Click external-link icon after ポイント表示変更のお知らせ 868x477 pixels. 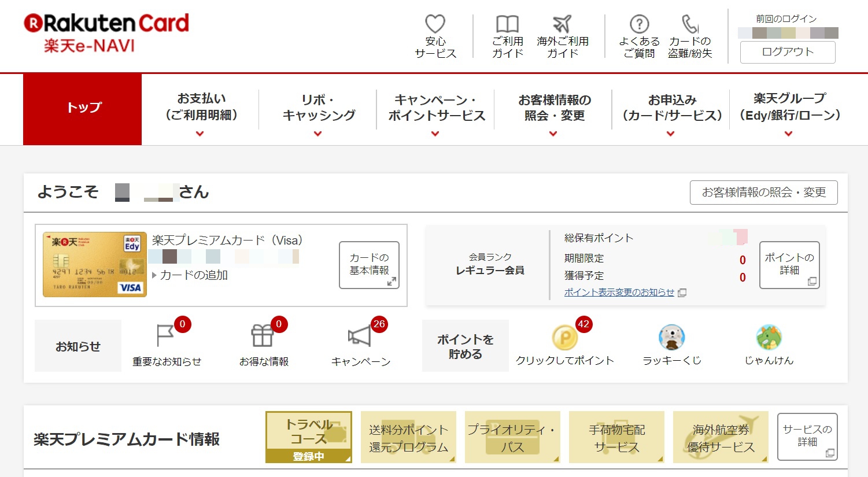tap(682, 293)
